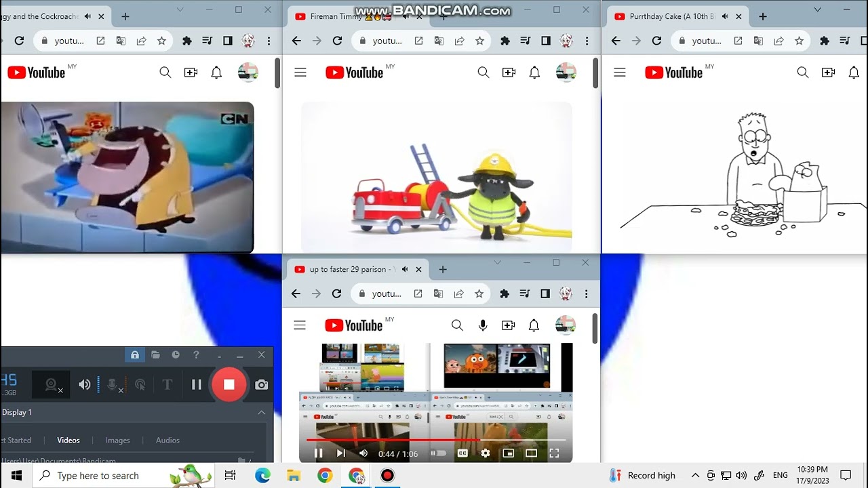Toggle autoplay in the YouTube player
Screen dimensions: 868x488
(x=439, y=453)
